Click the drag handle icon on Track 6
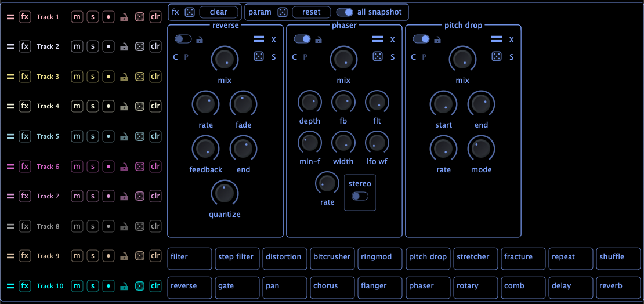The width and height of the screenshot is (644, 304). (x=10, y=167)
